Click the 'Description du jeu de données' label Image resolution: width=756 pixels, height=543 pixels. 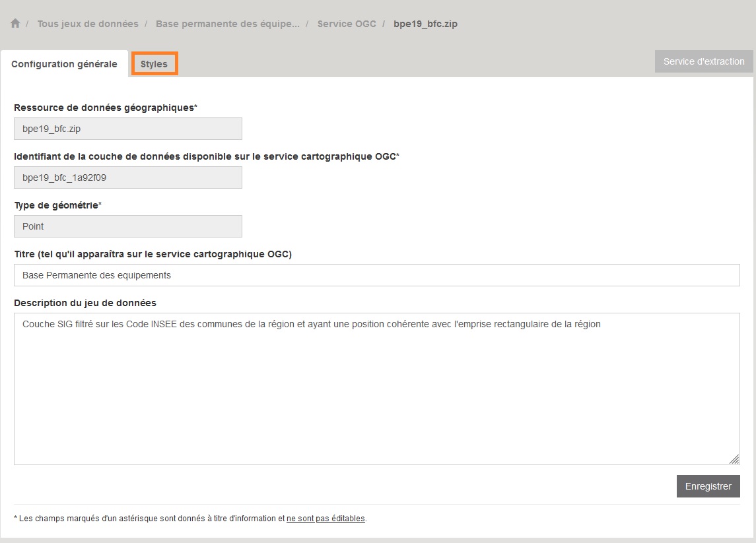(85, 303)
